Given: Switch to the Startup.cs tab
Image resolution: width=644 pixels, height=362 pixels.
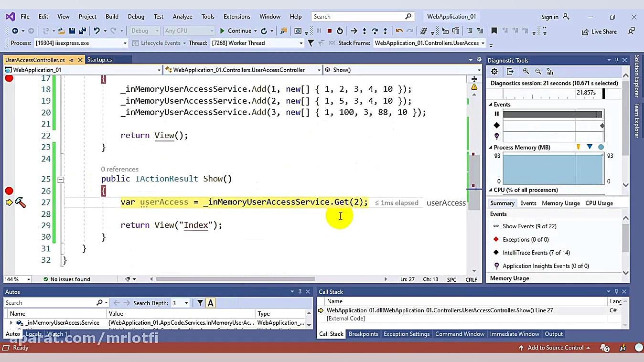Looking at the screenshot, I should [x=101, y=59].
